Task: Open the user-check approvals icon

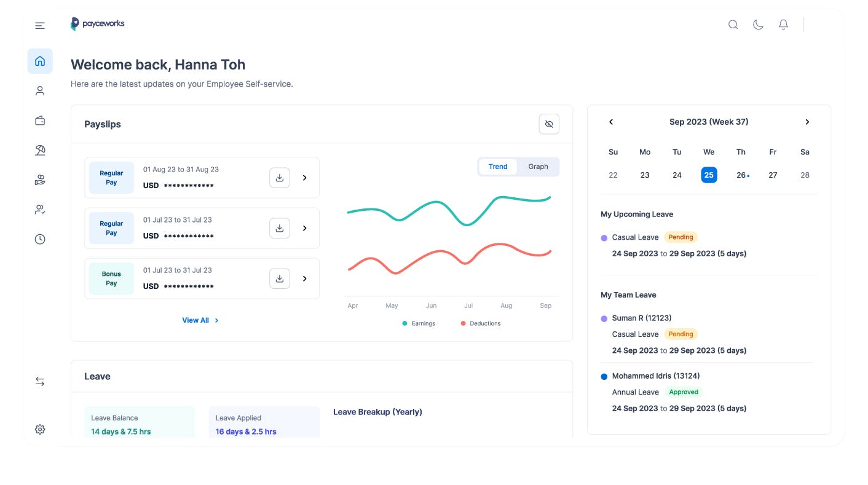Action: (40, 210)
